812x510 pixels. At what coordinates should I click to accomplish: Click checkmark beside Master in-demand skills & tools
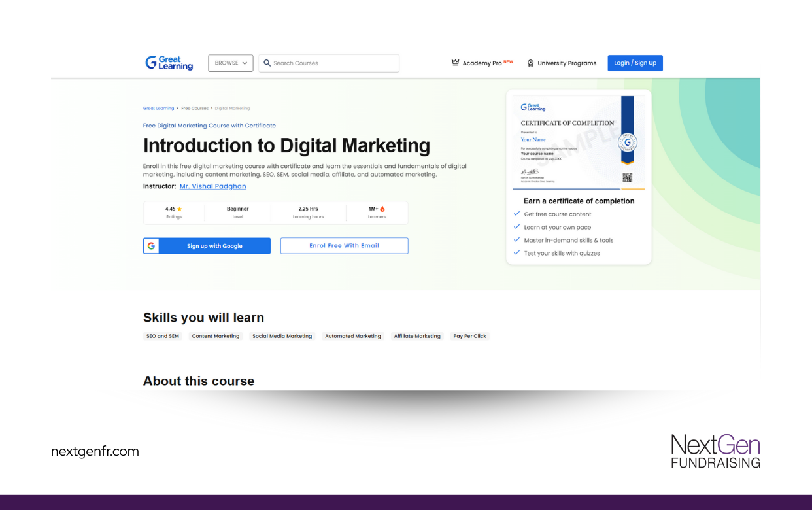tap(516, 241)
